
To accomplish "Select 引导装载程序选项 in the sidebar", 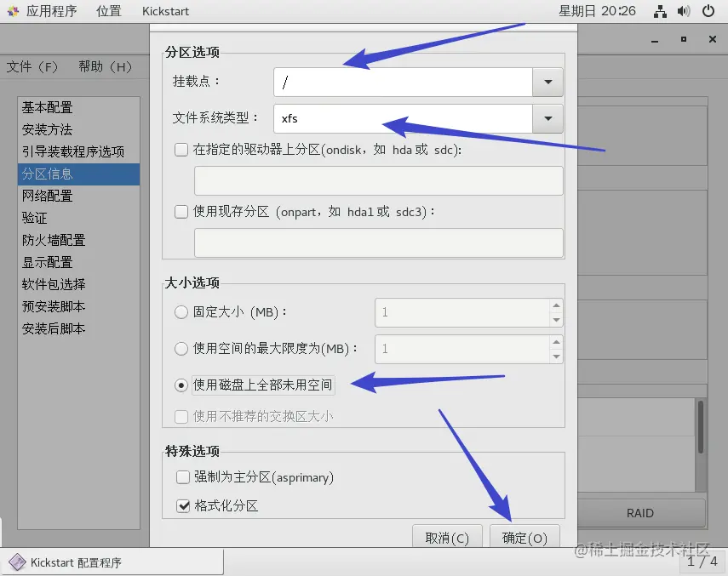I will (x=79, y=151).
